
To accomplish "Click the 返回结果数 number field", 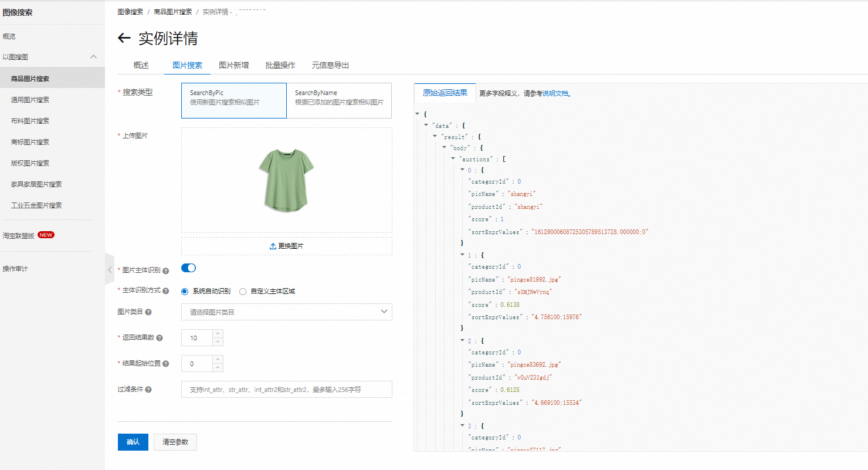I will (x=197, y=338).
